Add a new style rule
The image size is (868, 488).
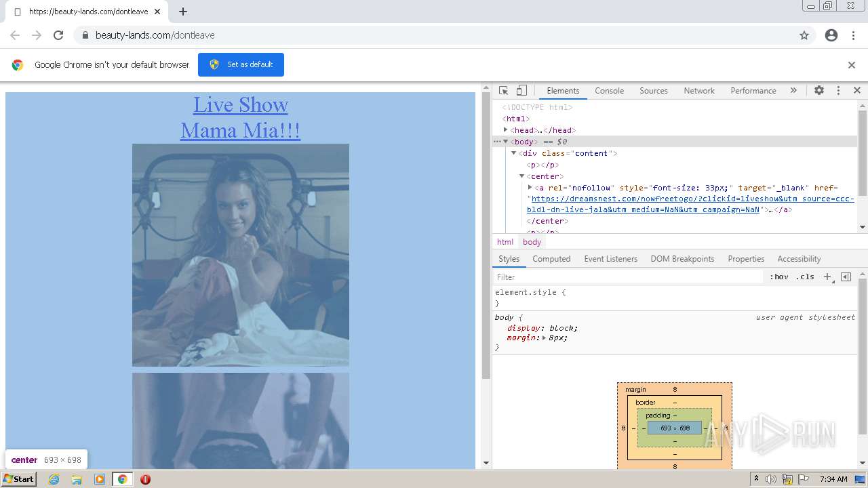pos(827,277)
